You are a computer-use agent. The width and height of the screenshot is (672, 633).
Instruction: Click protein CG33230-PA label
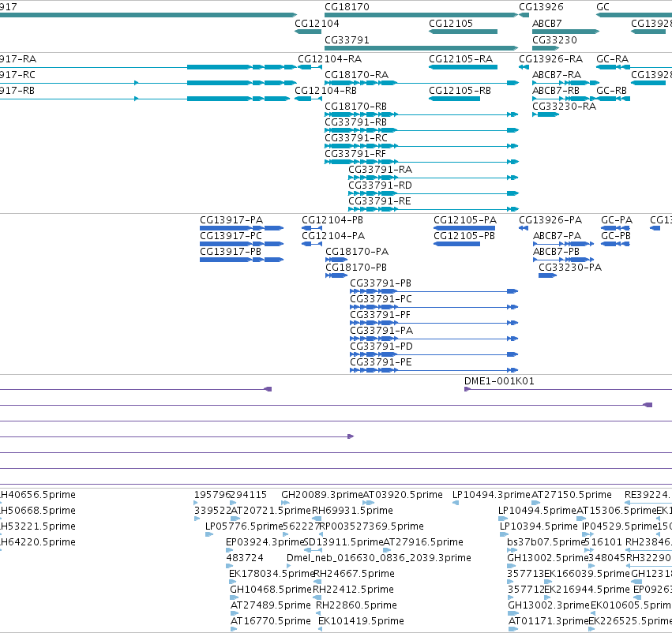(570, 268)
